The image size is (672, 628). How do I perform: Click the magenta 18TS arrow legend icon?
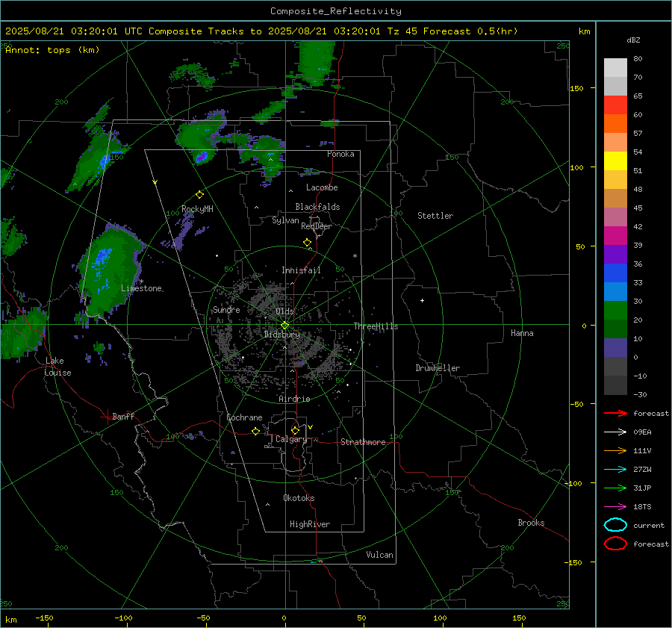[615, 507]
